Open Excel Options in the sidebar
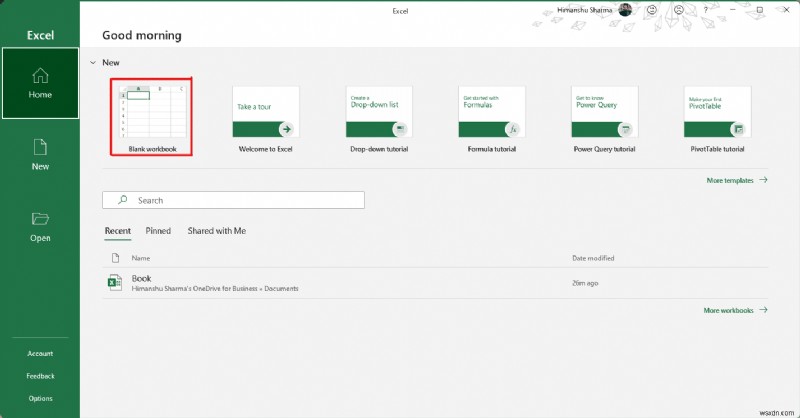 click(40, 399)
